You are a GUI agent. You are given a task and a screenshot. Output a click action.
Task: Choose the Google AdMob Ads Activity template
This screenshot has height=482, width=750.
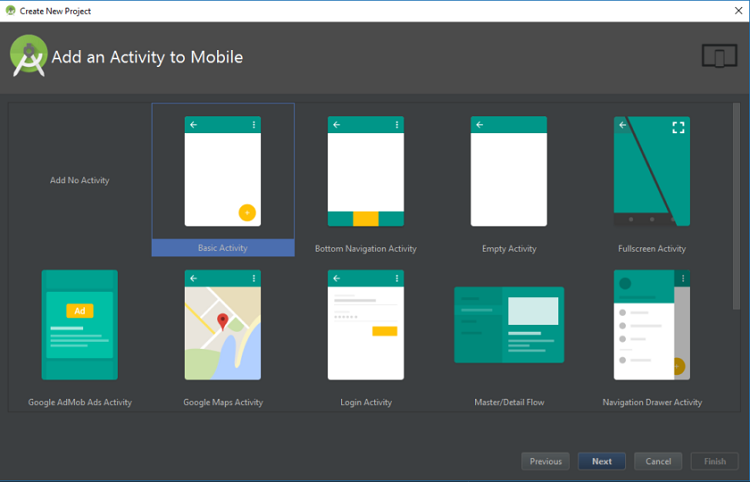click(x=80, y=325)
